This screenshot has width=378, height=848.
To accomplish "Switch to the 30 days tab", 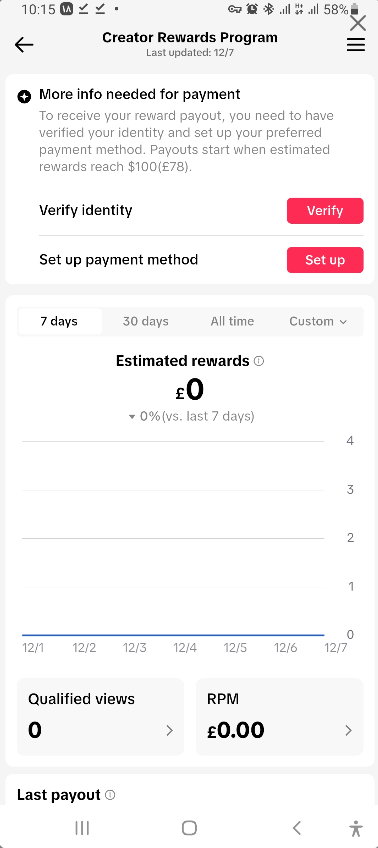I will coord(145,321).
